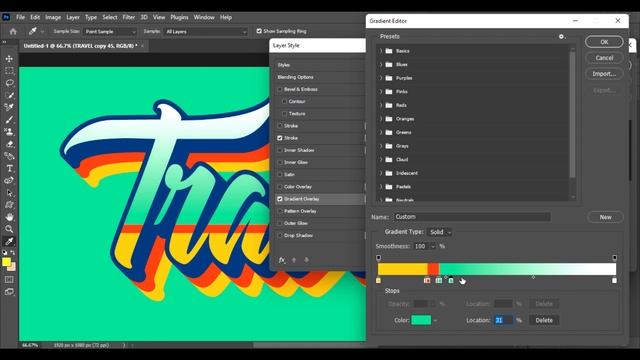Click the Home icon in options bar
640x360 pixels.
coord(13,31)
